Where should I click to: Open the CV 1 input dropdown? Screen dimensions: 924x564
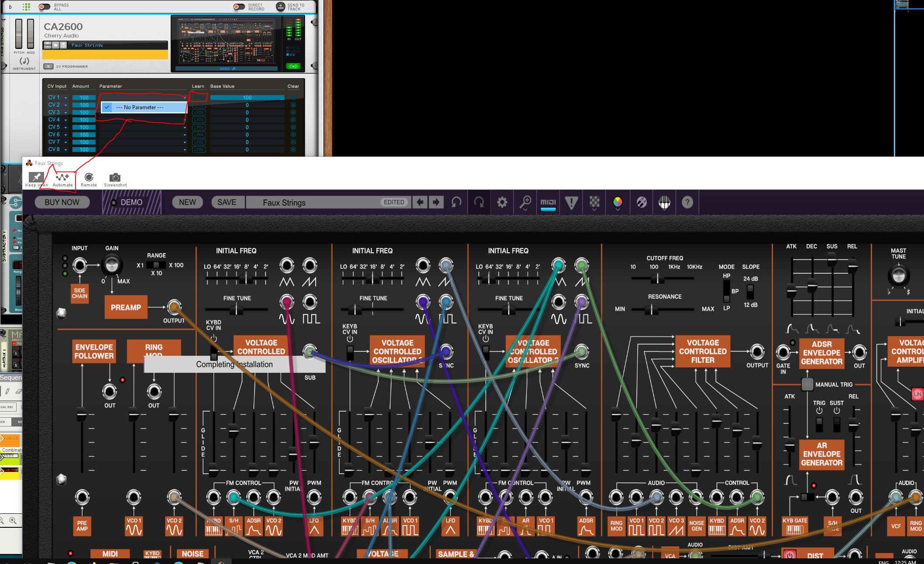tap(58, 97)
